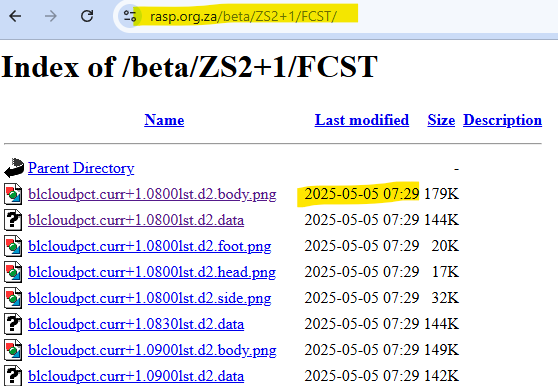Open blcloudpct.curr+1.0800lst.d2.body.png

point(152,194)
